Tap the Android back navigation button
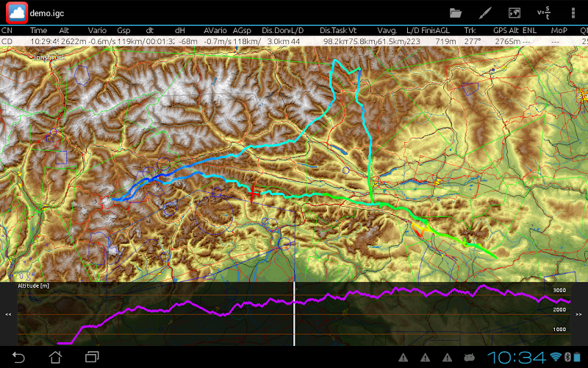 [18, 357]
